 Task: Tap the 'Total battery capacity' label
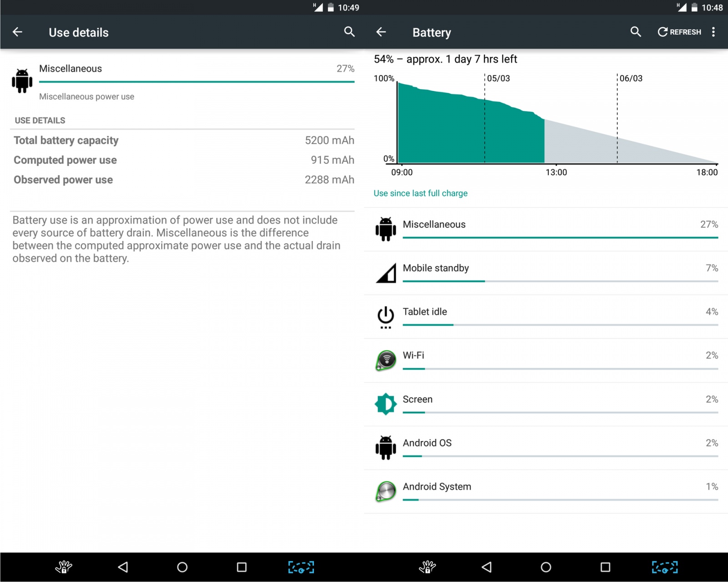(66, 140)
